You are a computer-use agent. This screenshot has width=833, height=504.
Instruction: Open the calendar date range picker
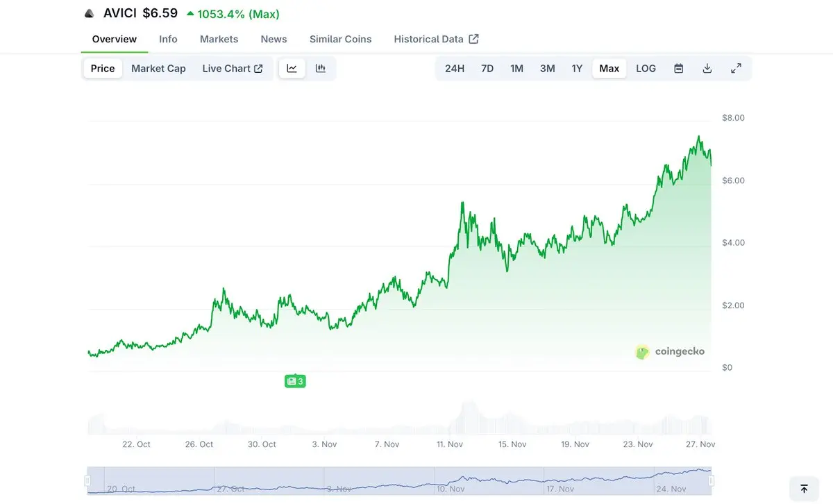[679, 68]
